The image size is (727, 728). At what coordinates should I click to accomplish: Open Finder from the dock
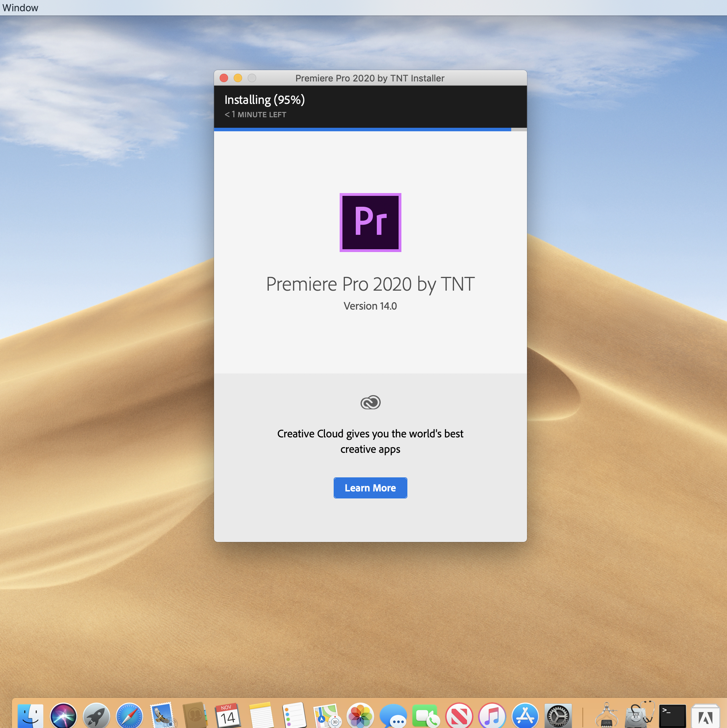tap(30, 715)
